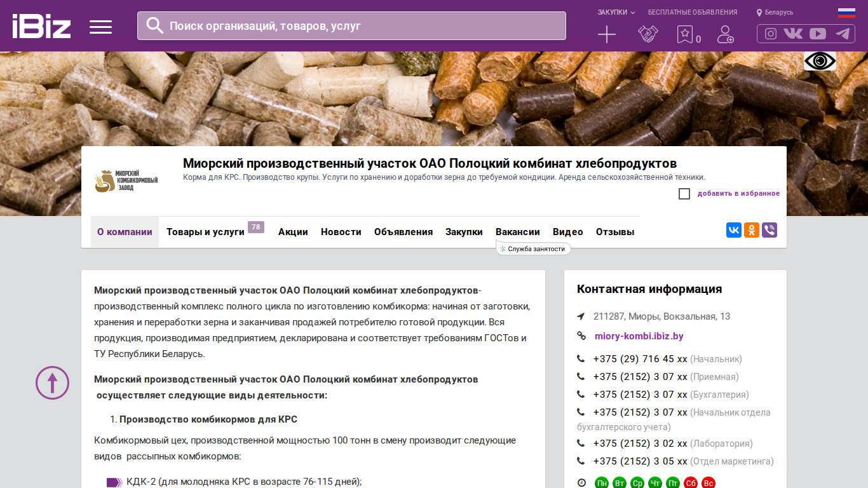Image resolution: width=868 pixels, height=488 pixels.
Task: Click the Бухгалтерия phone number
Action: coord(640,395)
